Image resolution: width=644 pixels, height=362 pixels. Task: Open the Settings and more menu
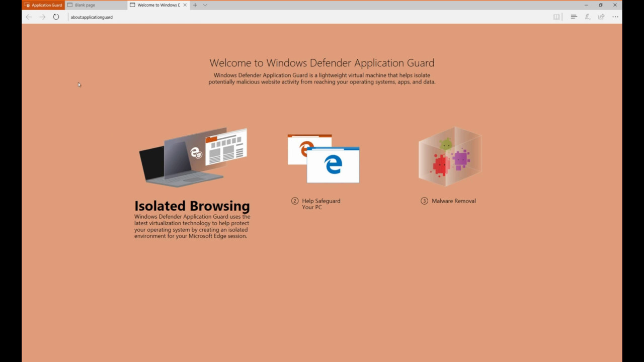[615, 17]
